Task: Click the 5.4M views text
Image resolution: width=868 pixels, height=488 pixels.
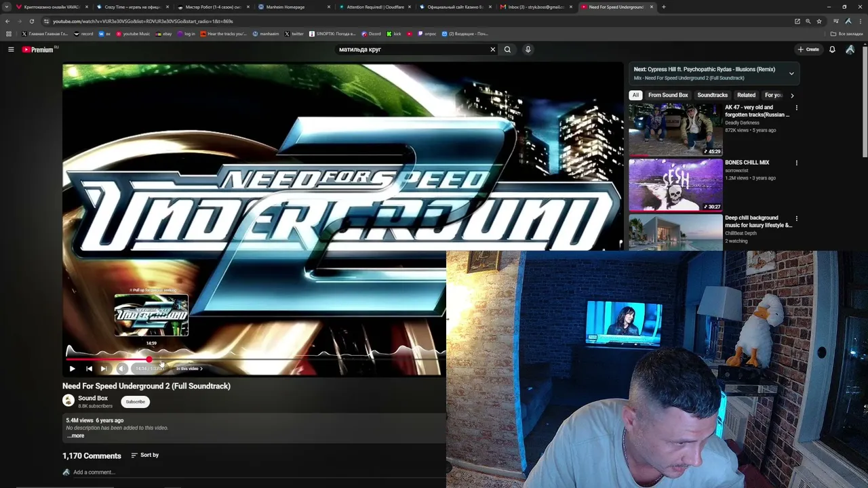Action: pyautogui.click(x=79, y=421)
